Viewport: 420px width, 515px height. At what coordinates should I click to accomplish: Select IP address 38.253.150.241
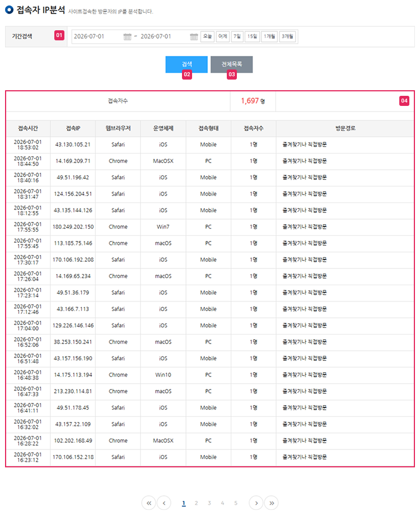click(x=73, y=342)
